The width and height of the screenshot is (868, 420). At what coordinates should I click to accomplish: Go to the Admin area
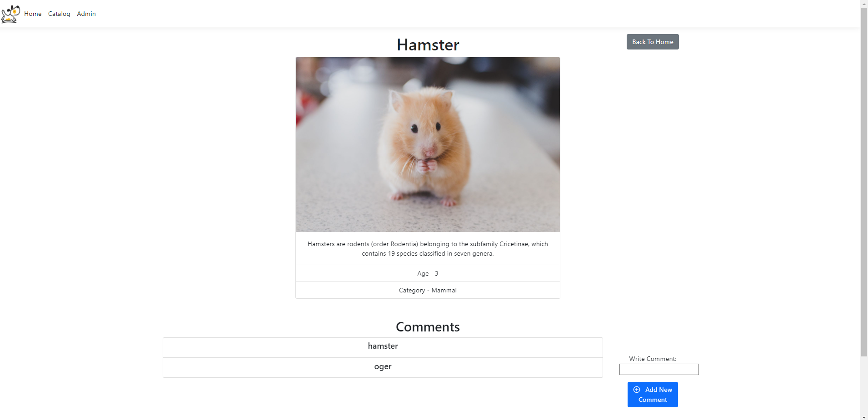point(86,14)
